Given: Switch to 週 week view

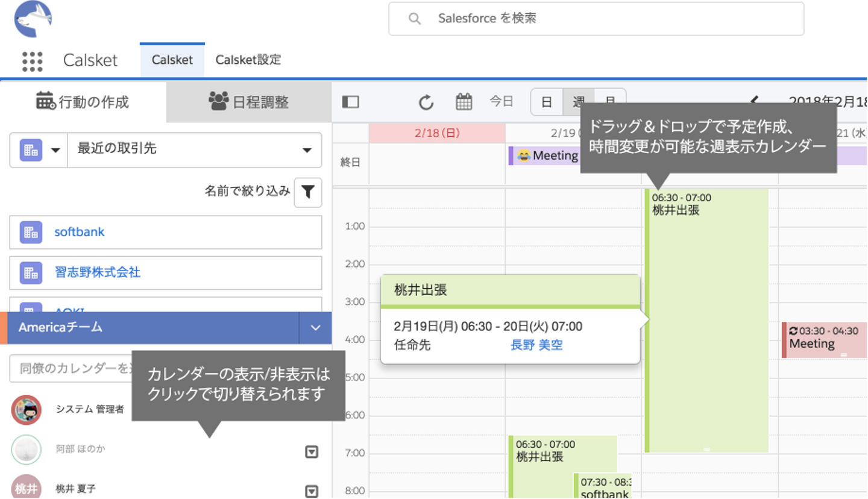Looking at the screenshot, I should (579, 102).
